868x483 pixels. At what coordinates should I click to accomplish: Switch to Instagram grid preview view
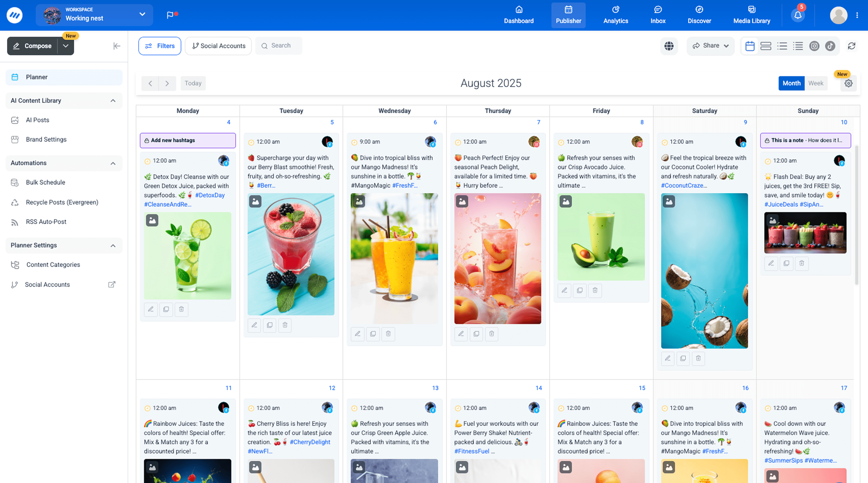coord(814,46)
